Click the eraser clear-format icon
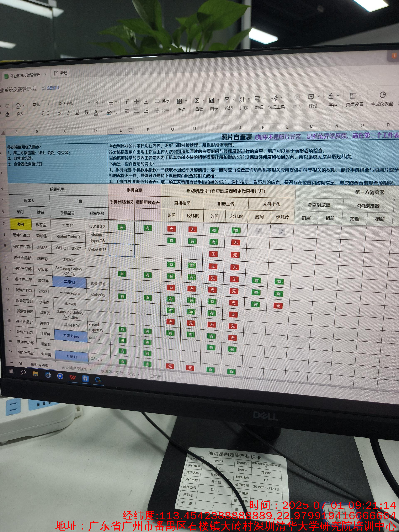This screenshot has width=399, height=532. 7,115
